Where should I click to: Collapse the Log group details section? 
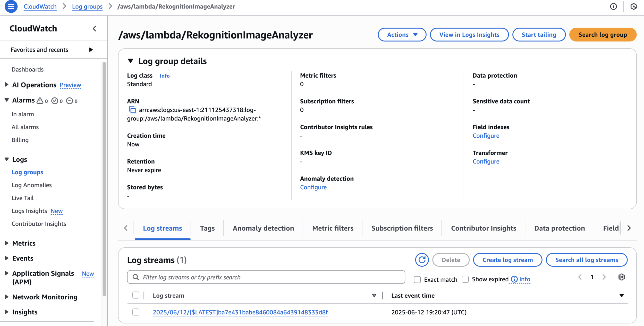(x=131, y=61)
